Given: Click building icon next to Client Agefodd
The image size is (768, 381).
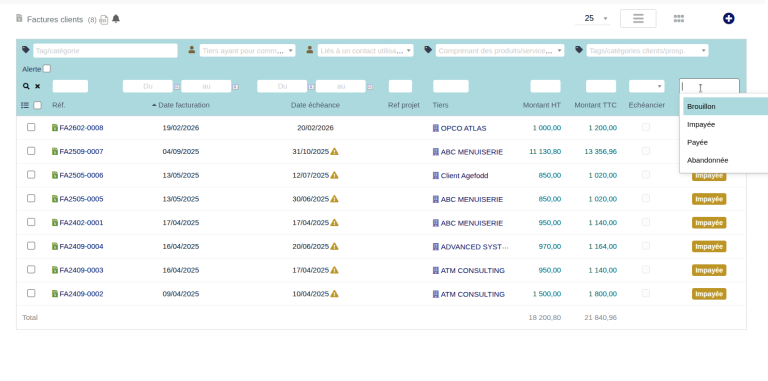Looking at the screenshot, I should point(436,175).
